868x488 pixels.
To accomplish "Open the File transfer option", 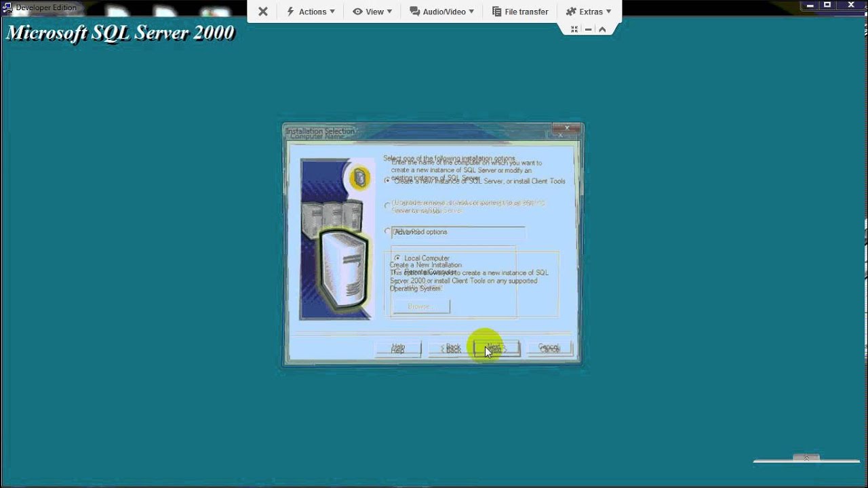I will pos(519,12).
